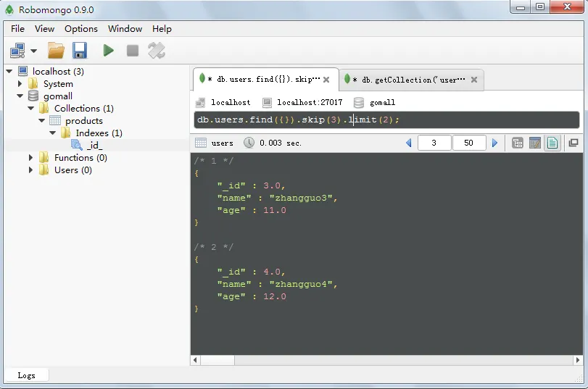Switch to the db.users.find({}).skip tab
This screenshot has width=588, height=389.
click(265, 80)
